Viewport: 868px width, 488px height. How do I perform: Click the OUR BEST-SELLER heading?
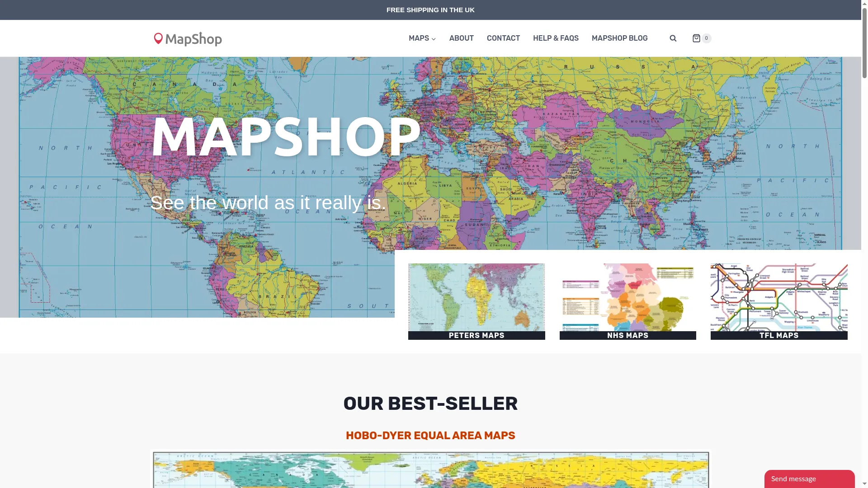click(x=430, y=404)
